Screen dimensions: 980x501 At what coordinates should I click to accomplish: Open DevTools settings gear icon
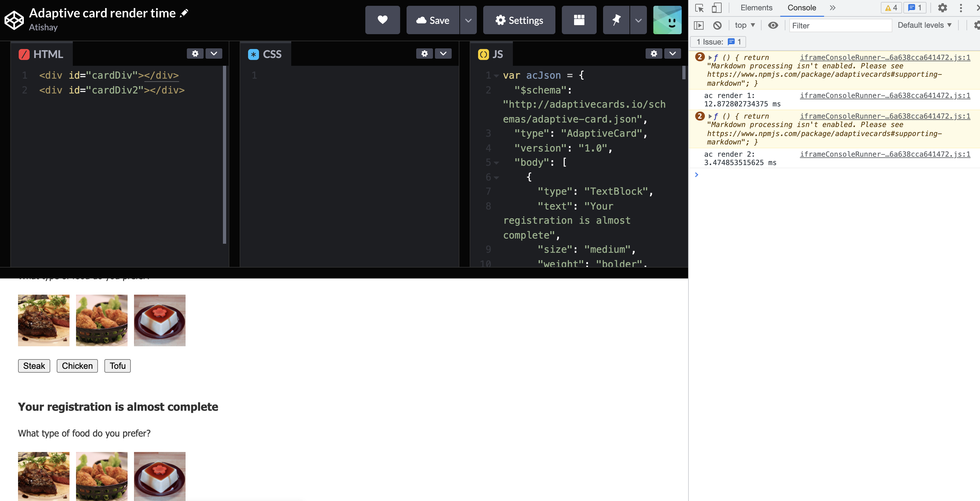942,8
